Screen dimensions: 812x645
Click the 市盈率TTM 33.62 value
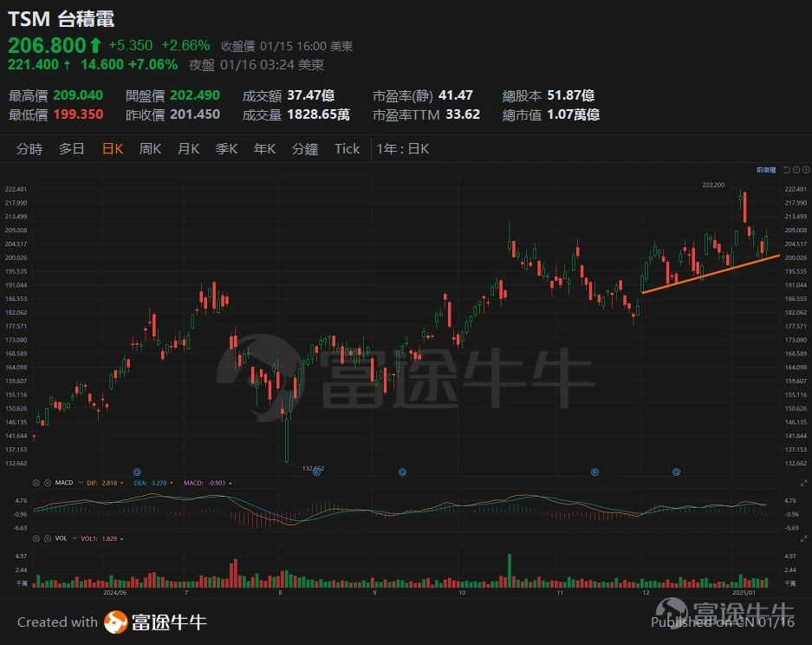pyautogui.click(x=463, y=114)
